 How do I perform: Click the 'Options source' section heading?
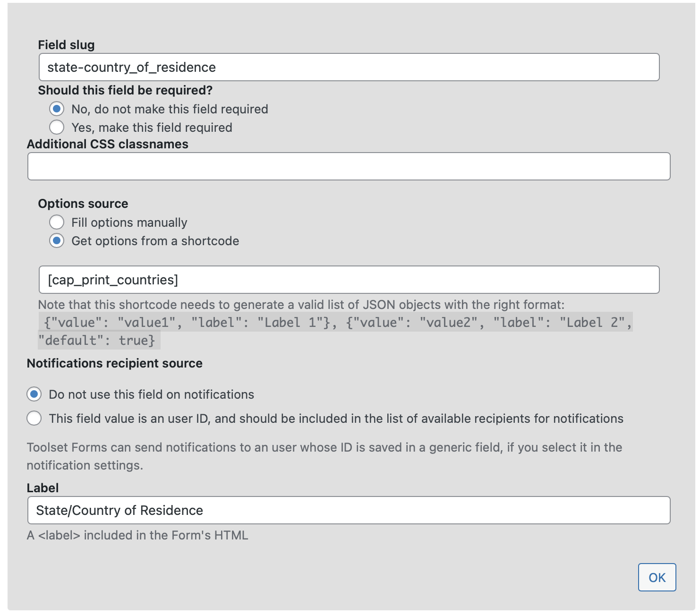83,204
